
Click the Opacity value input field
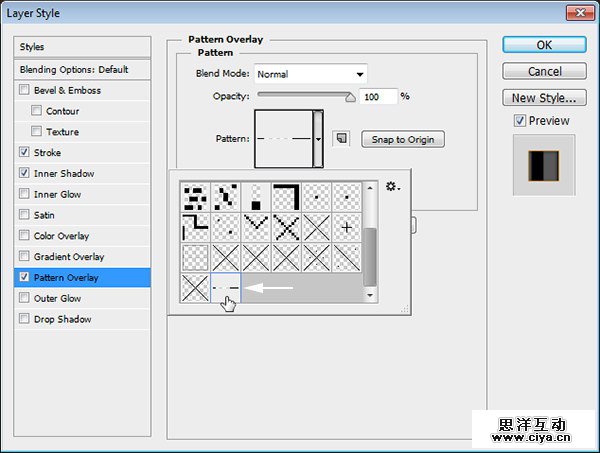(378, 96)
